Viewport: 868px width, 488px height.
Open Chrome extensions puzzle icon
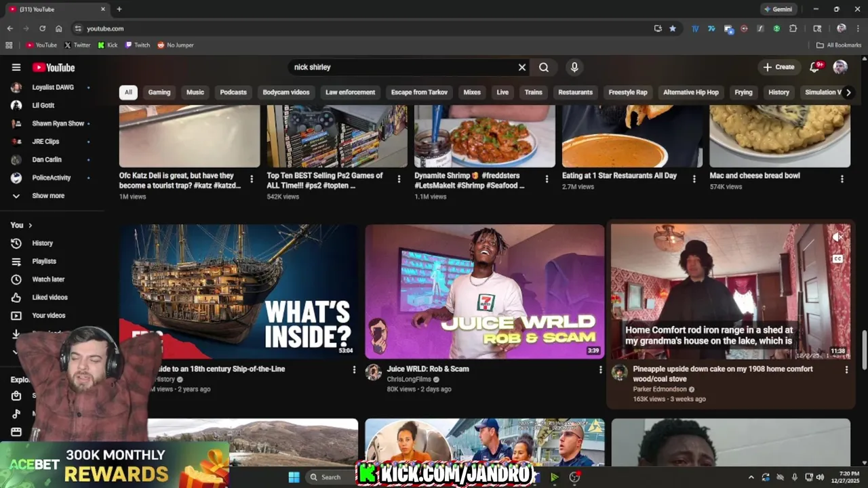(x=793, y=28)
